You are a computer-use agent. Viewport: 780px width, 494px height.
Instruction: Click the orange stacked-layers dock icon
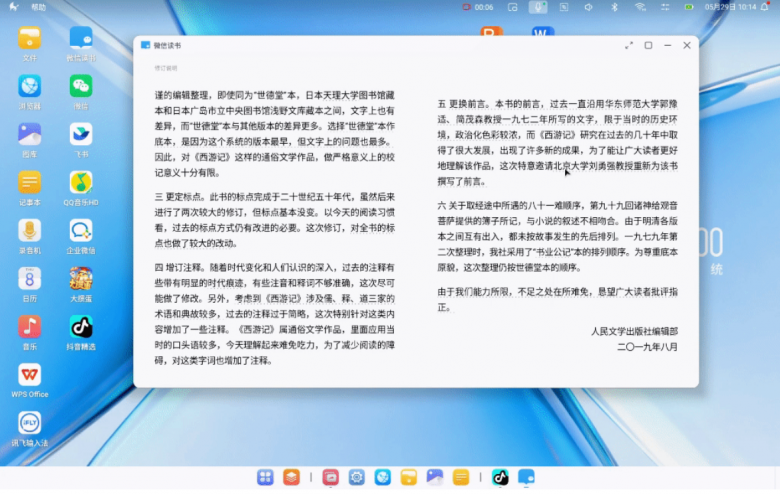coord(292,478)
